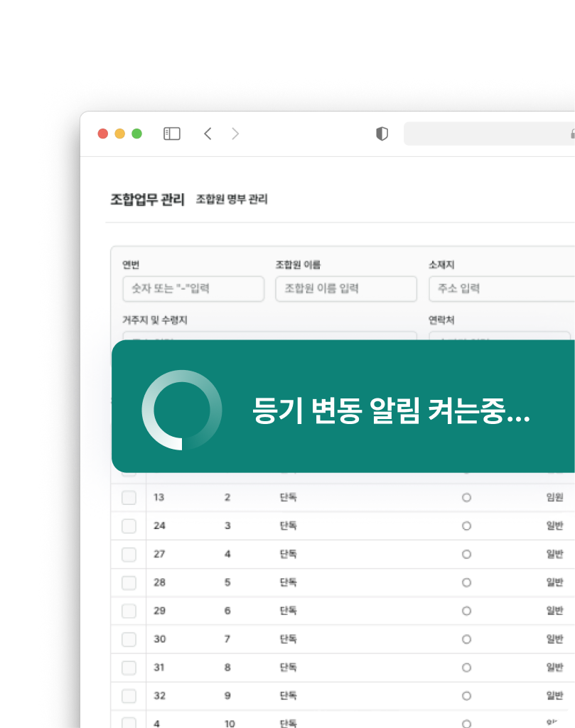575x728 pixels.
Task: Click the 조합원 이름 입력 field
Action: pyautogui.click(x=346, y=289)
